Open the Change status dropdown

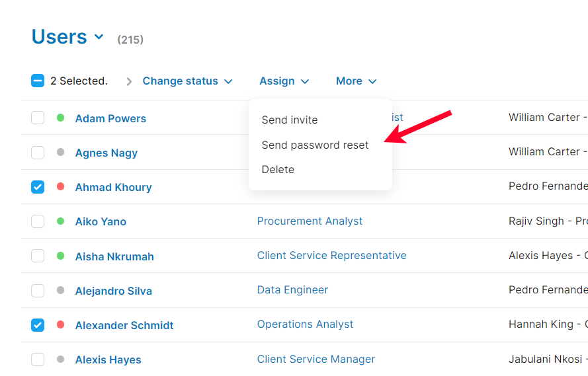click(187, 81)
